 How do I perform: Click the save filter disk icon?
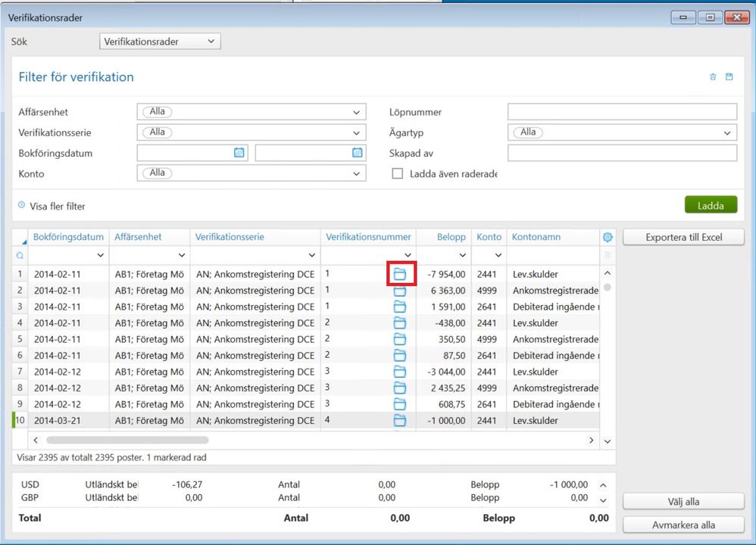[x=729, y=77]
